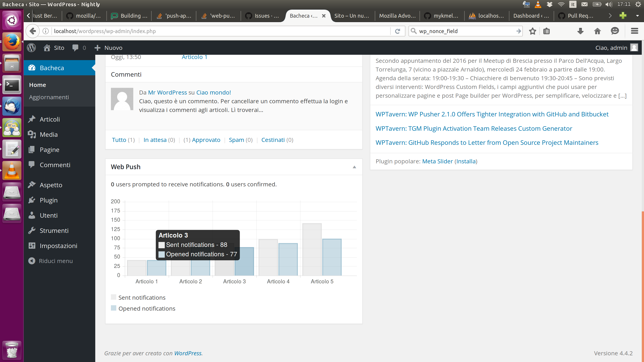Click the Opened notifications legend swatch
644x362 pixels.
[x=114, y=308]
